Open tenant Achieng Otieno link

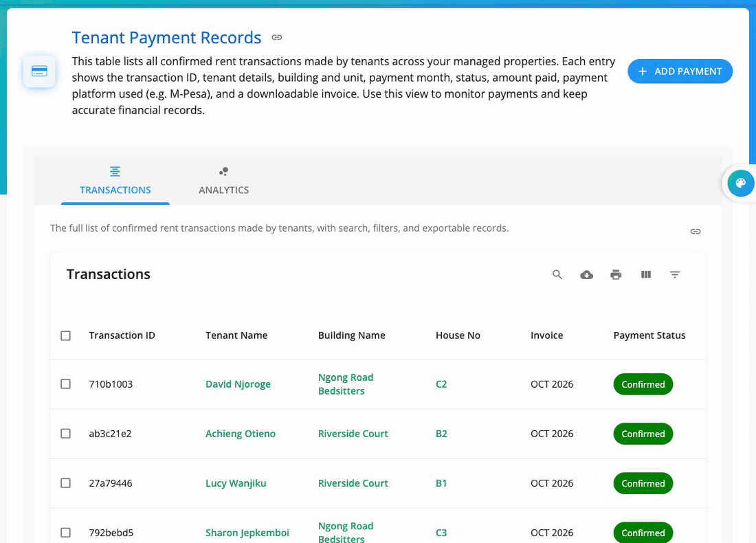coord(241,434)
